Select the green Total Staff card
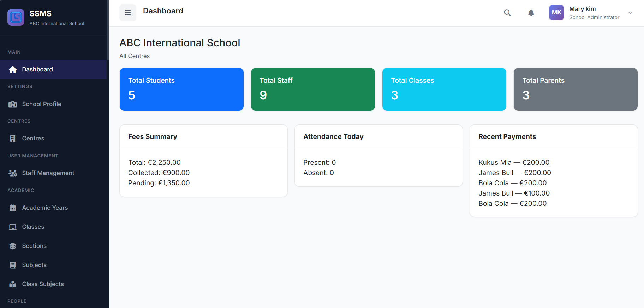 (x=313, y=89)
